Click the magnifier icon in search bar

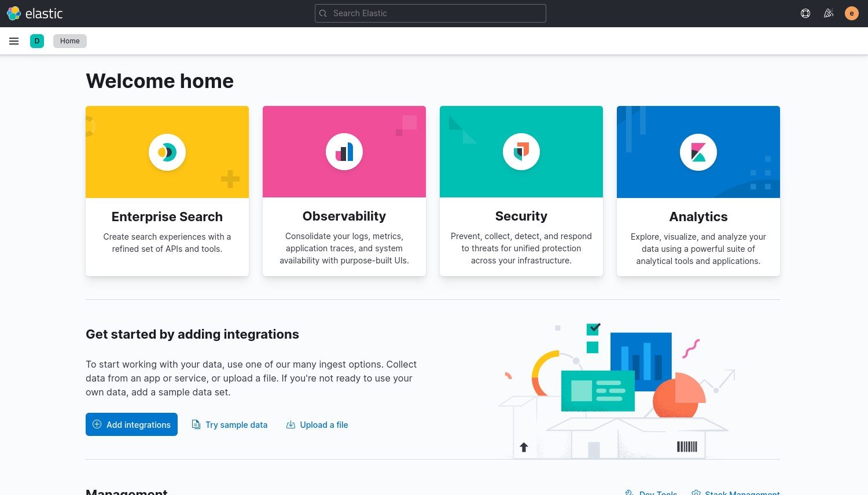pos(323,13)
